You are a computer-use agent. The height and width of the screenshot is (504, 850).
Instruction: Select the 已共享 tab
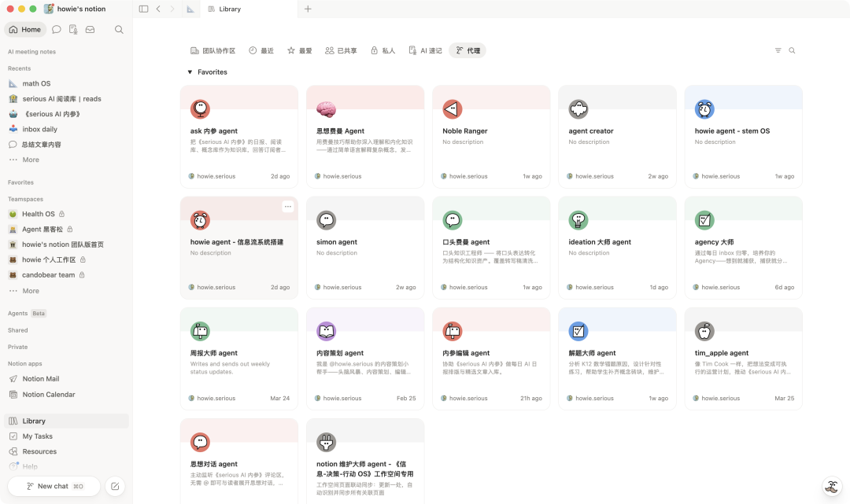click(341, 50)
